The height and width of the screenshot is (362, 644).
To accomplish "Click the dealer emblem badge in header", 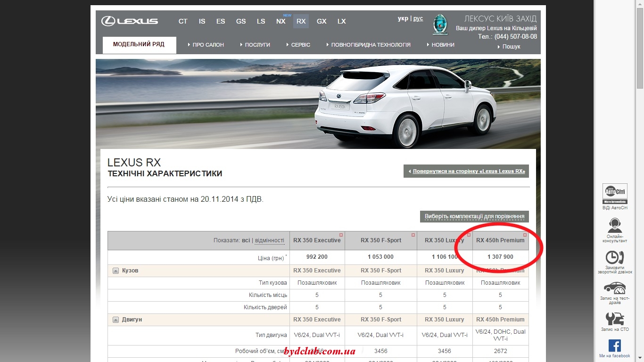I will (440, 25).
